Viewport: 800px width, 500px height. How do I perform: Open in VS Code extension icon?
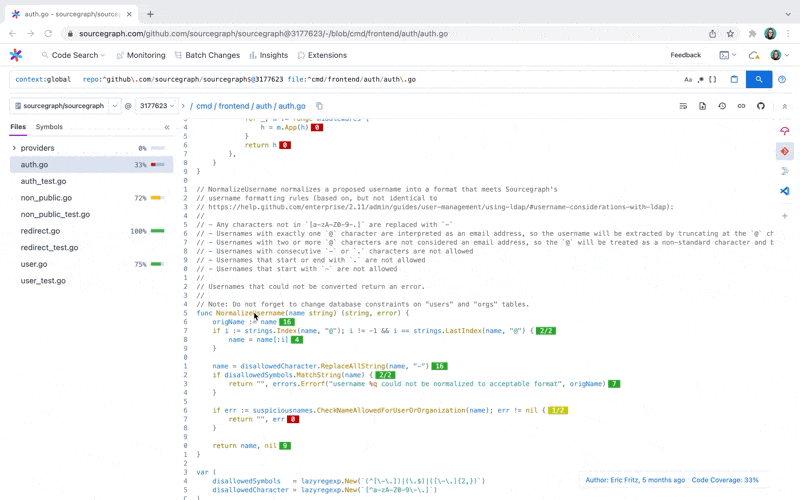point(785,191)
